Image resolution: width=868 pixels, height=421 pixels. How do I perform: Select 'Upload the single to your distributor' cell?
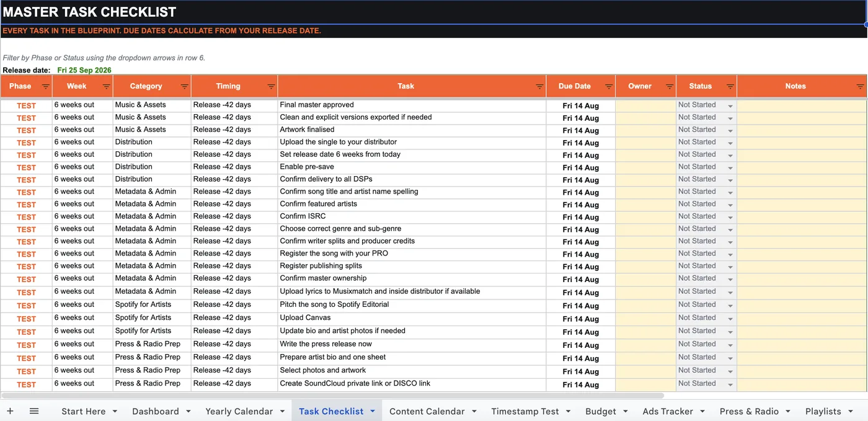point(412,143)
